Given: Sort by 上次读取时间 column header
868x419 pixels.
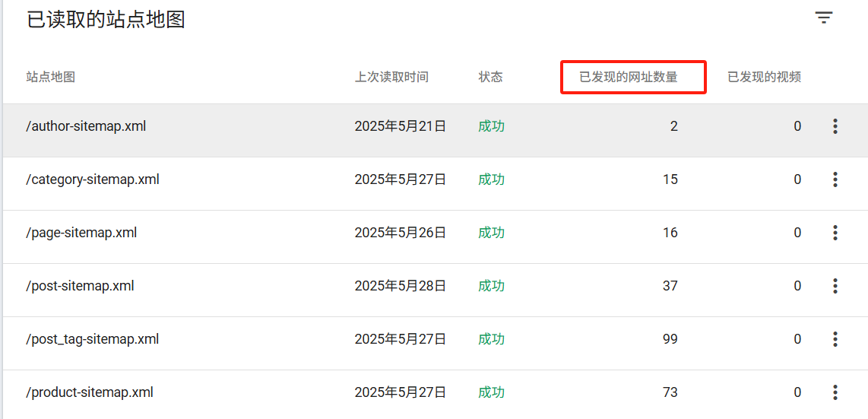Looking at the screenshot, I should point(391,77).
